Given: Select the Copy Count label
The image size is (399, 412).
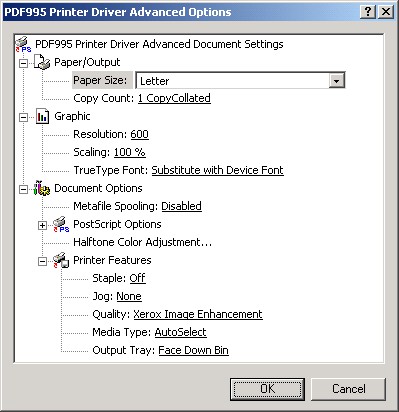Looking at the screenshot, I should tap(104, 98).
